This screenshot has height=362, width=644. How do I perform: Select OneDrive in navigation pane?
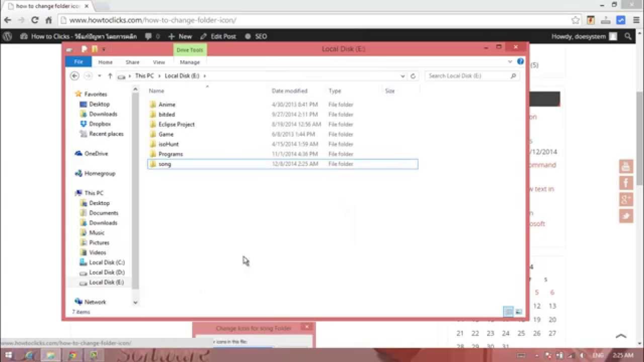click(96, 153)
